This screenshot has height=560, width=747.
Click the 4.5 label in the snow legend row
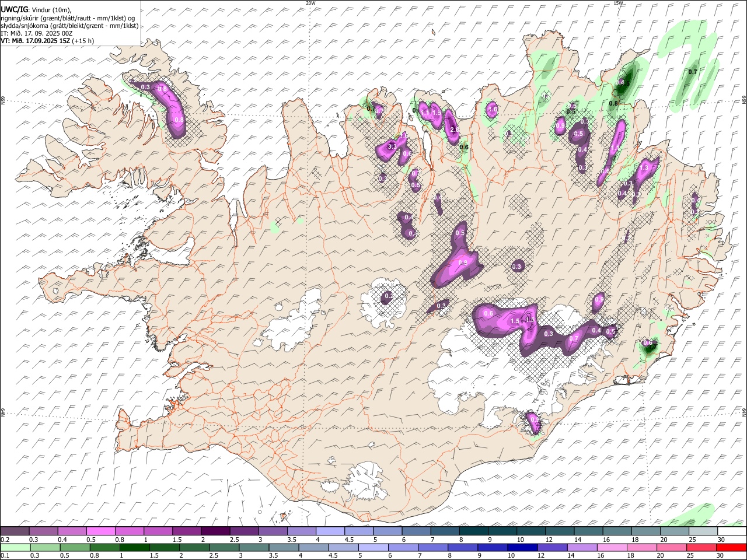click(349, 540)
